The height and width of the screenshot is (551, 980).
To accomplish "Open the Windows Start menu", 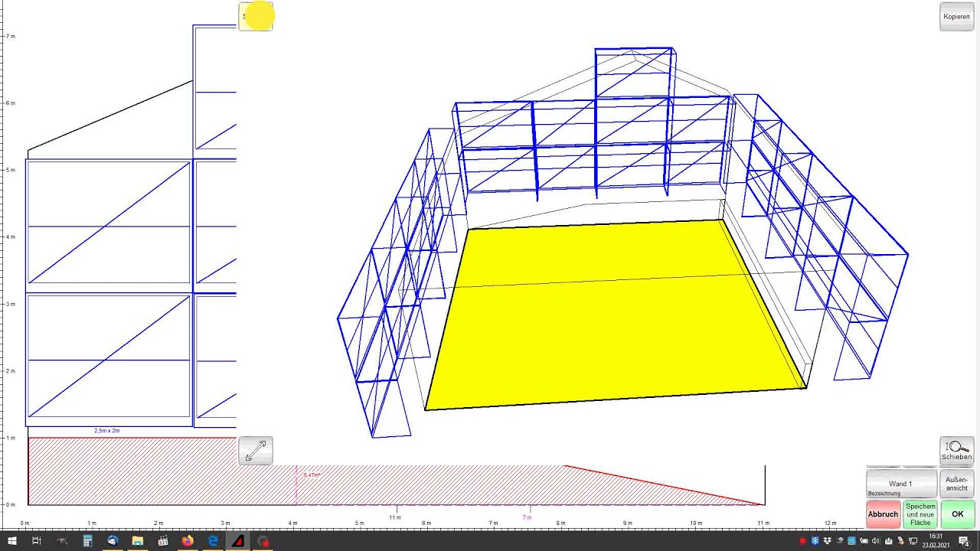I will click(x=12, y=541).
